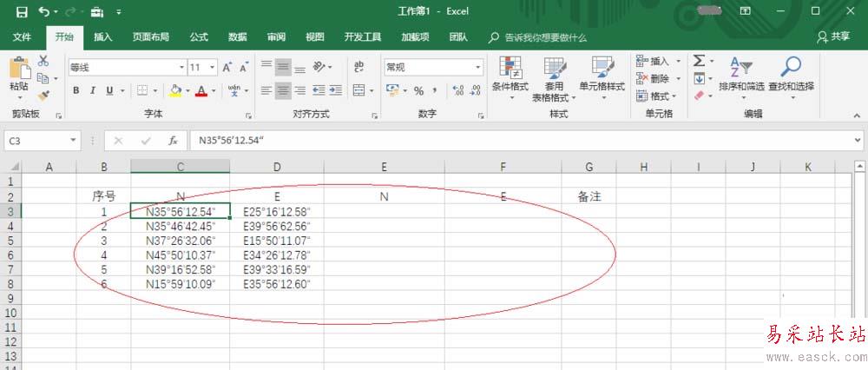868x370 pixels.
Task: Apply percent style
Action: 418,90
